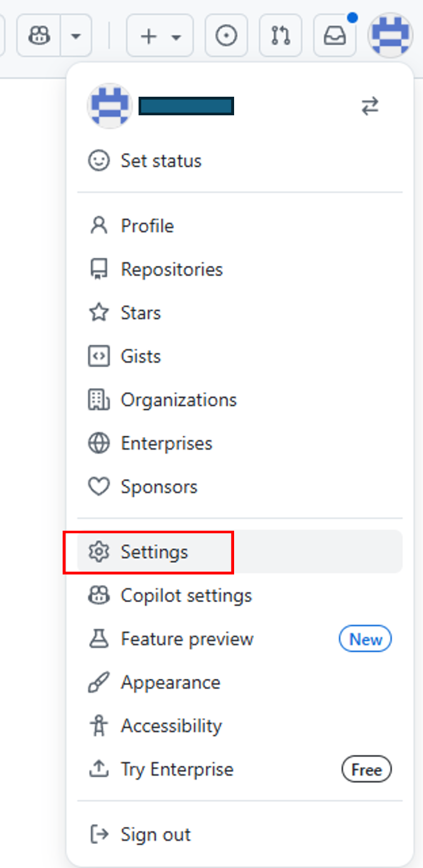Viewport: 423px width, 868px height.
Task: Open Stars from the user menu
Action: coord(141,313)
